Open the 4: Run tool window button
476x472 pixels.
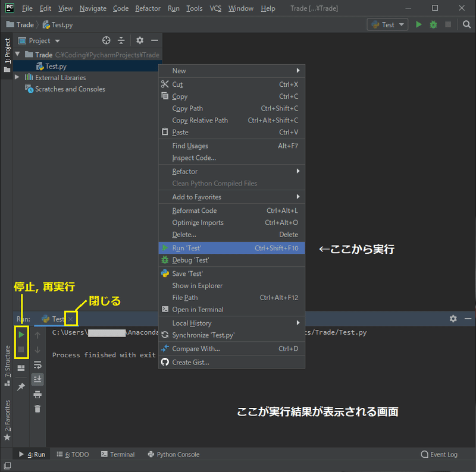tap(32, 454)
